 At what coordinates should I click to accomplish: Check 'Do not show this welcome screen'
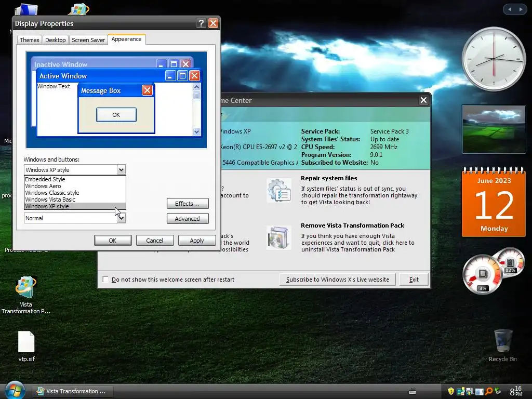coord(105,279)
